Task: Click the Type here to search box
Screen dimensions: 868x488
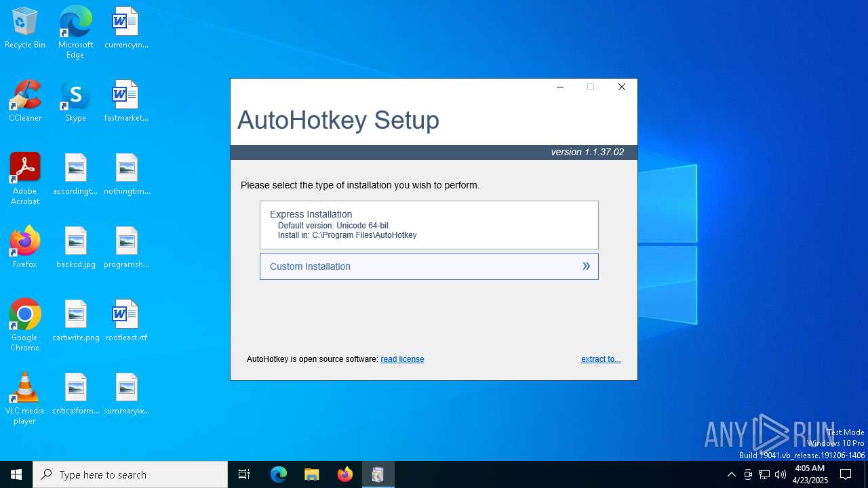Action: click(x=130, y=474)
